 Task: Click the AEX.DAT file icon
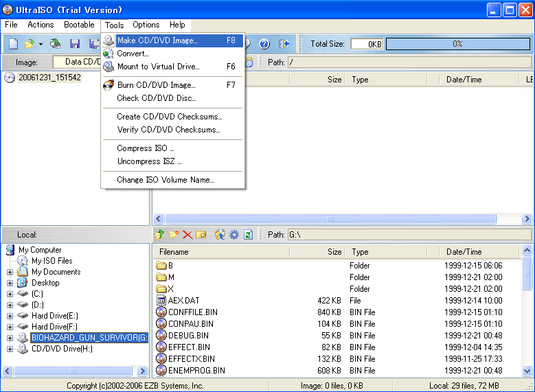click(161, 300)
